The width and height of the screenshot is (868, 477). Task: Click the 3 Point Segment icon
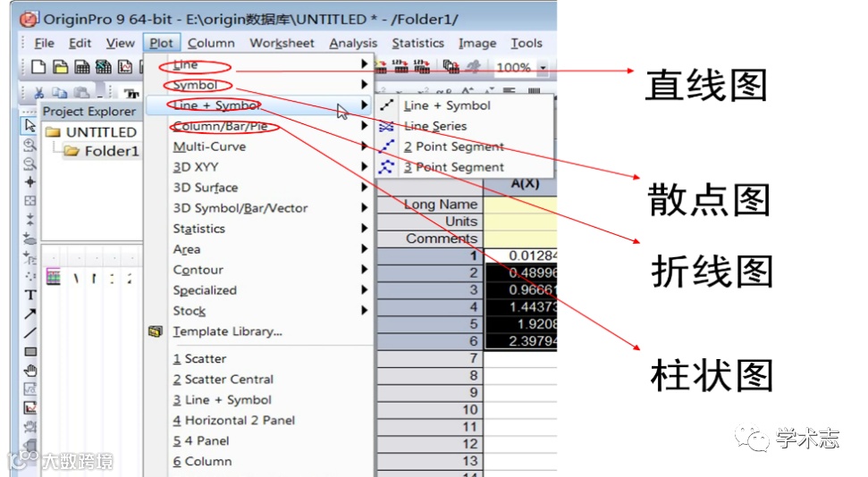[386, 166]
